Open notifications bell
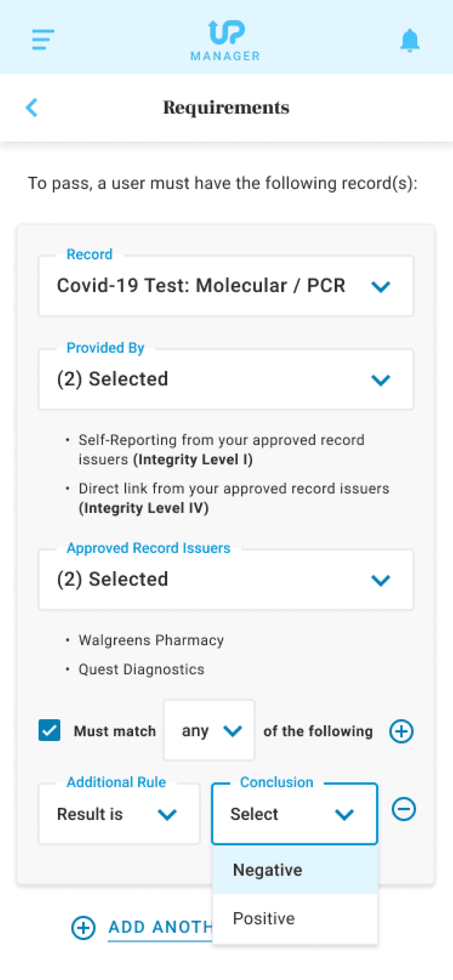Screen dimensions: 453x980 [409, 40]
